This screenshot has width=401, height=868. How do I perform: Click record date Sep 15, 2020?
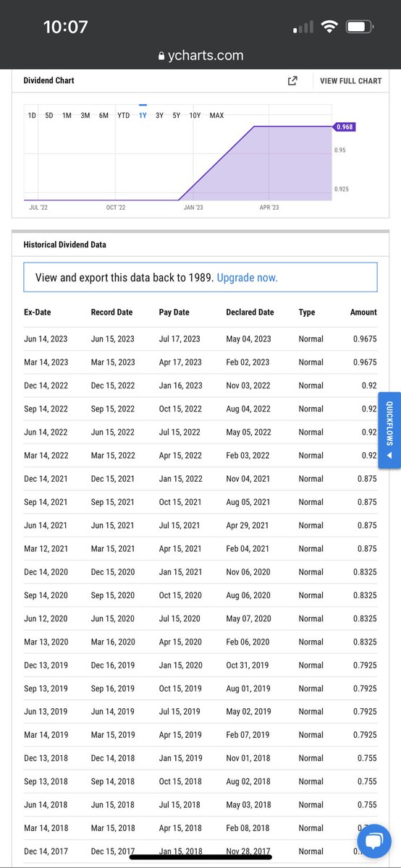[x=113, y=595]
